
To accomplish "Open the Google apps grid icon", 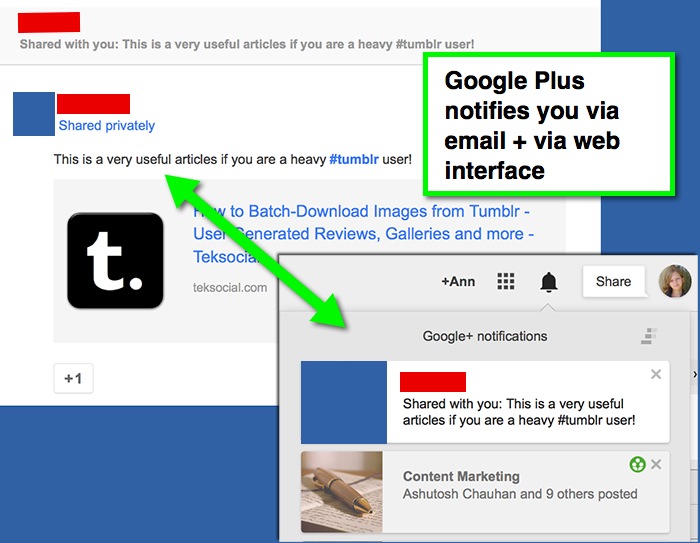I will [x=505, y=281].
